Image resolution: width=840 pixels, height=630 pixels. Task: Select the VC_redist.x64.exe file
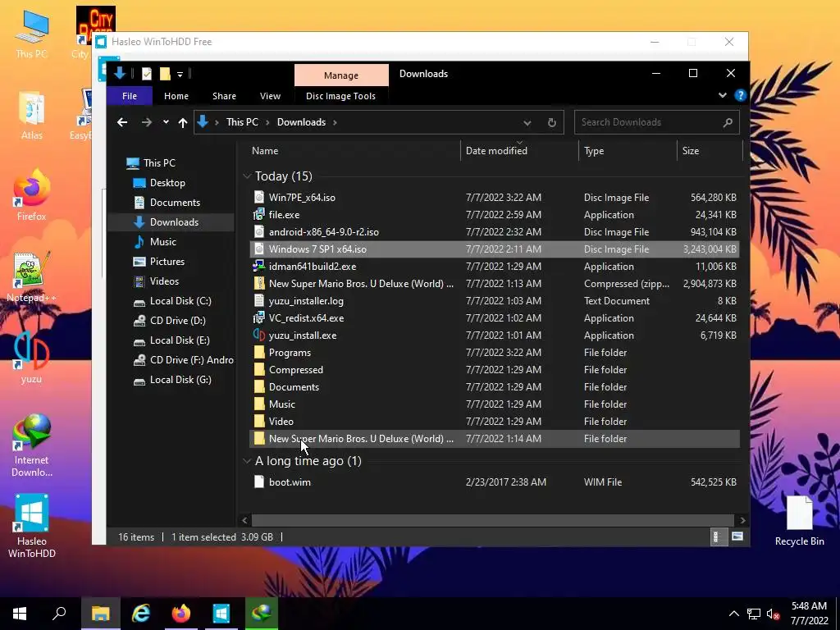point(495,318)
